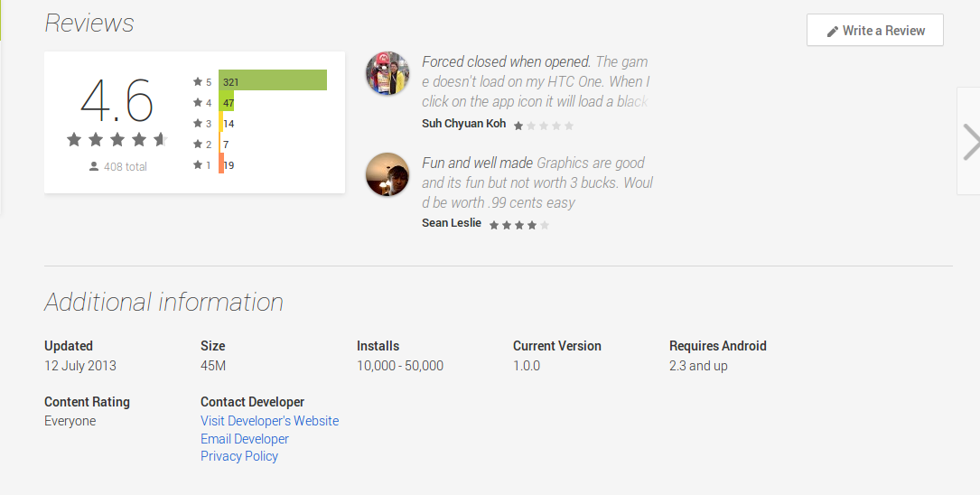This screenshot has height=495, width=980.
Task: Click the Additional information heading
Action: tap(163, 302)
